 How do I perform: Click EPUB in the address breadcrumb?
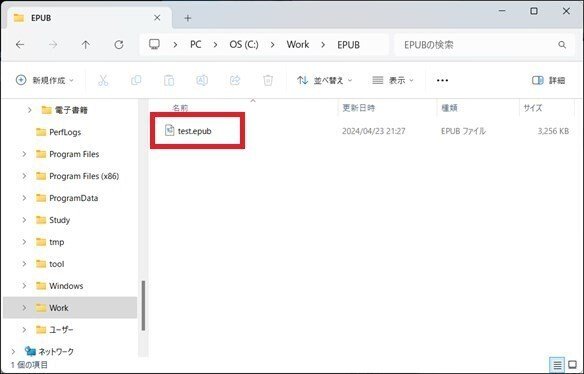click(348, 45)
